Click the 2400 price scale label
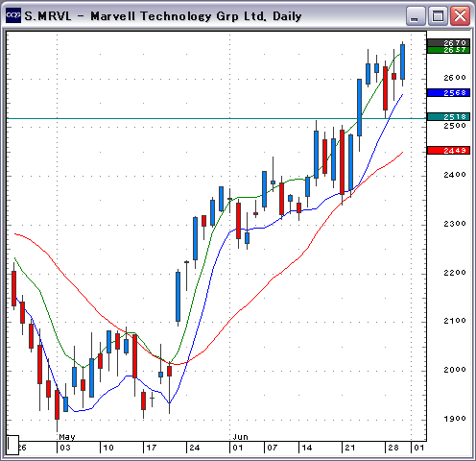Screen dimensions: 476x461 (455, 175)
